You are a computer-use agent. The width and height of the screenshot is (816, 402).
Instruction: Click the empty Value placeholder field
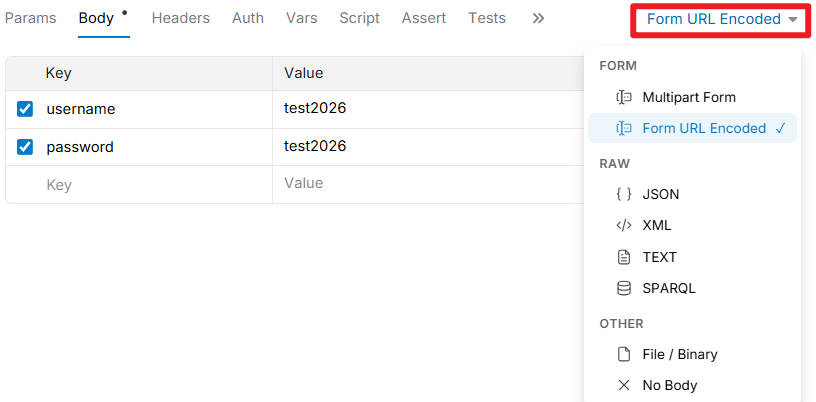point(303,183)
